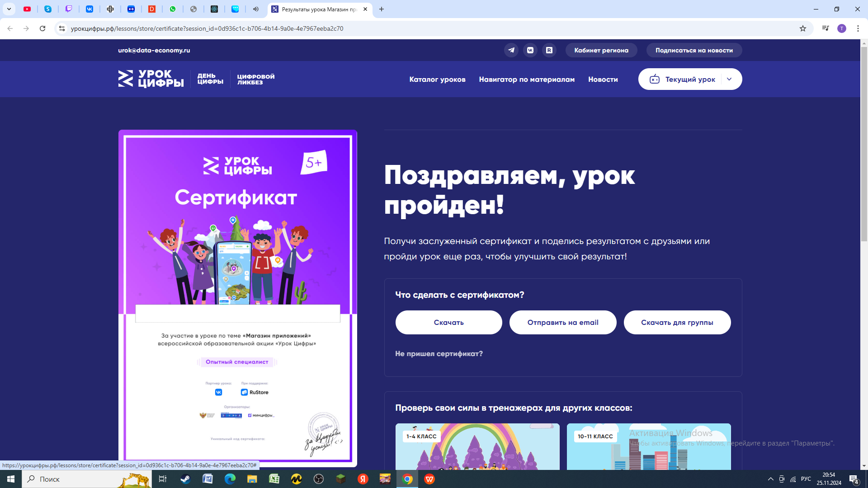Open Microsoft Word from taskbar
Image resolution: width=868 pixels, height=488 pixels.
pos(208,479)
